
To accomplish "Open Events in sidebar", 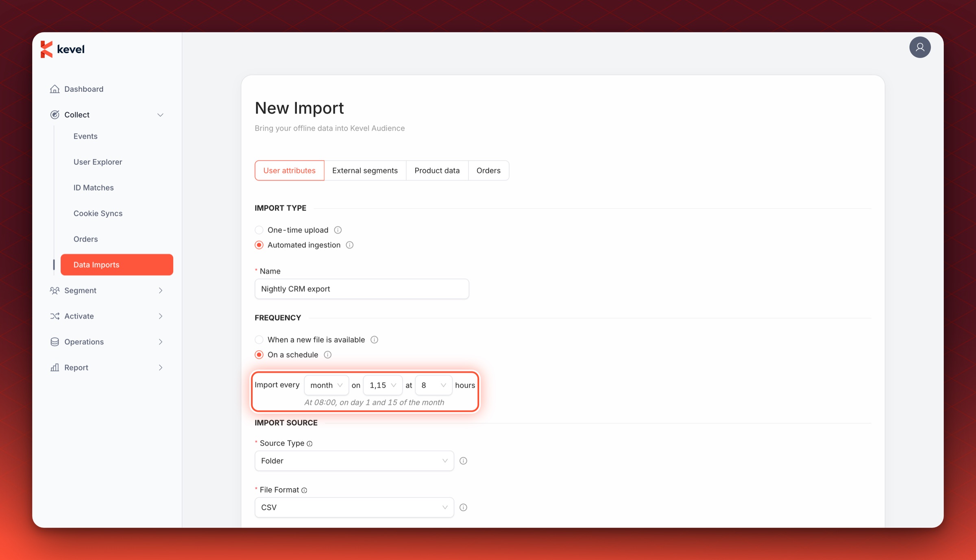I will point(85,136).
